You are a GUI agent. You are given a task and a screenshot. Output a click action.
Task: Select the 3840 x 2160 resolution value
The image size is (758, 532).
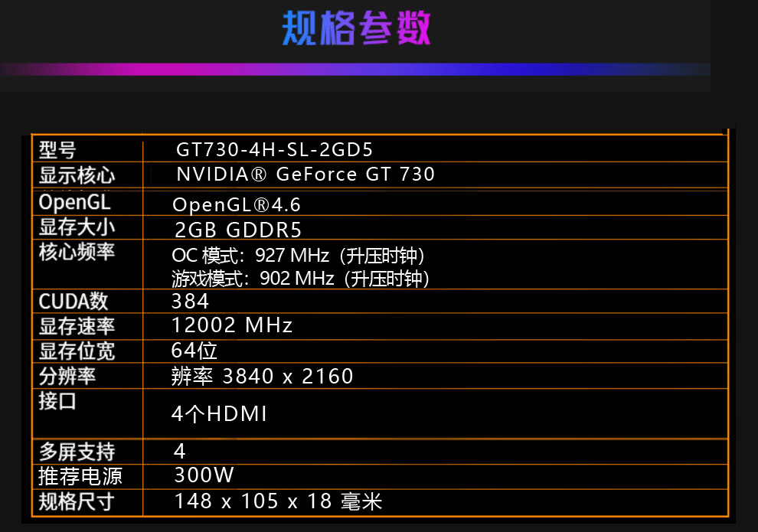(x=287, y=377)
